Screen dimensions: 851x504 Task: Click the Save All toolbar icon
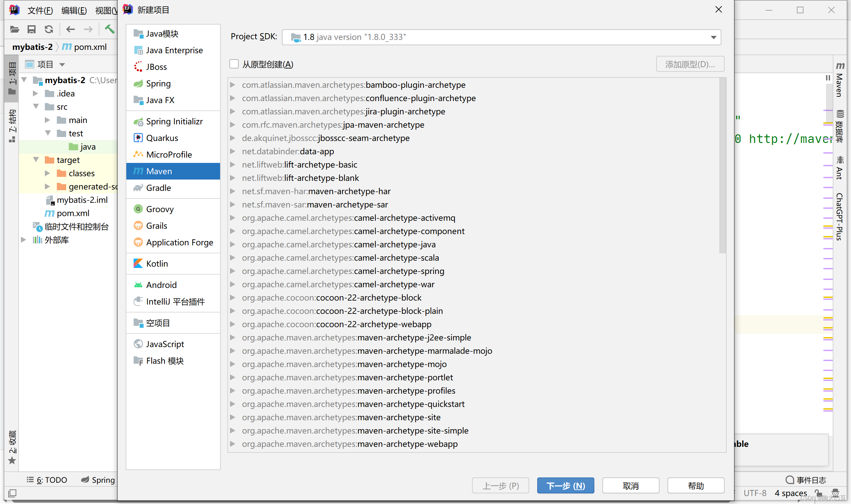[32, 29]
